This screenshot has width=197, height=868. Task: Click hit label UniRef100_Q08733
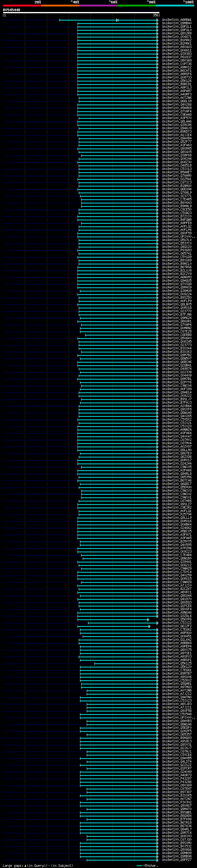[176, 78]
